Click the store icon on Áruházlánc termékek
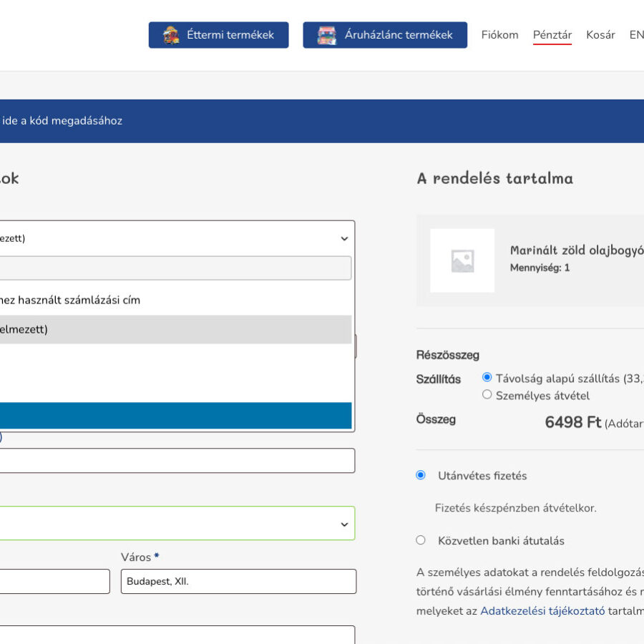The height and width of the screenshot is (644, 644). point(327,35)
